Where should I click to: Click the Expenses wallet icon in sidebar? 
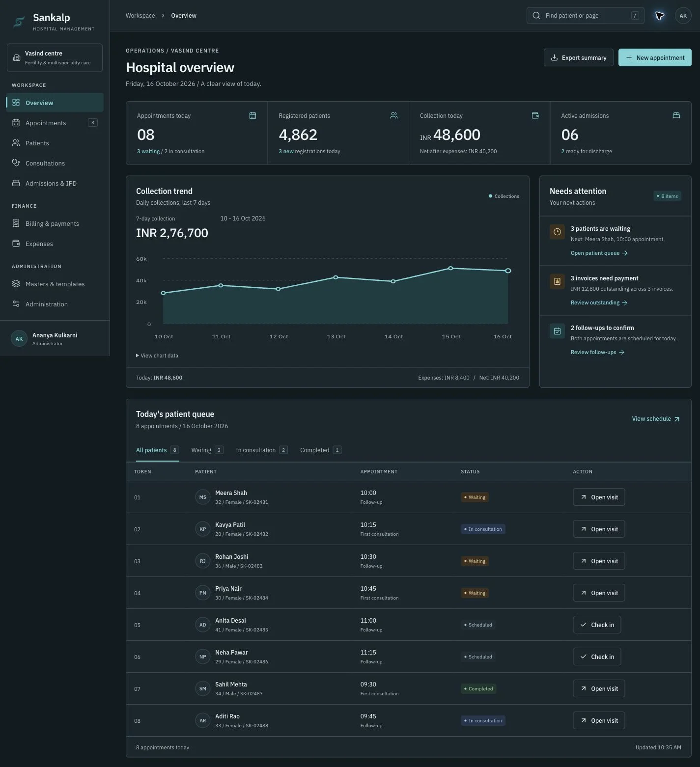pyautogui.click(x=16, y=244)
